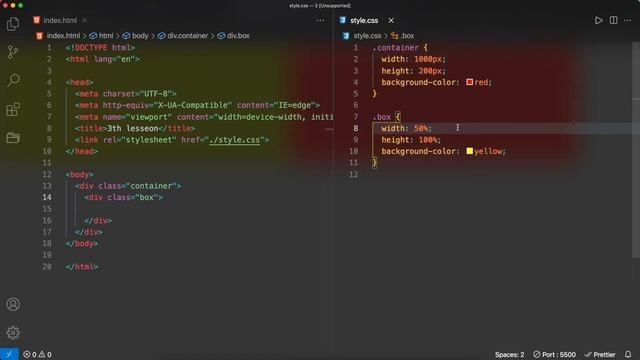Click the <!DOCTYPE html> line
This screenshot has width=640, height=360.
[x=100, y=48]
